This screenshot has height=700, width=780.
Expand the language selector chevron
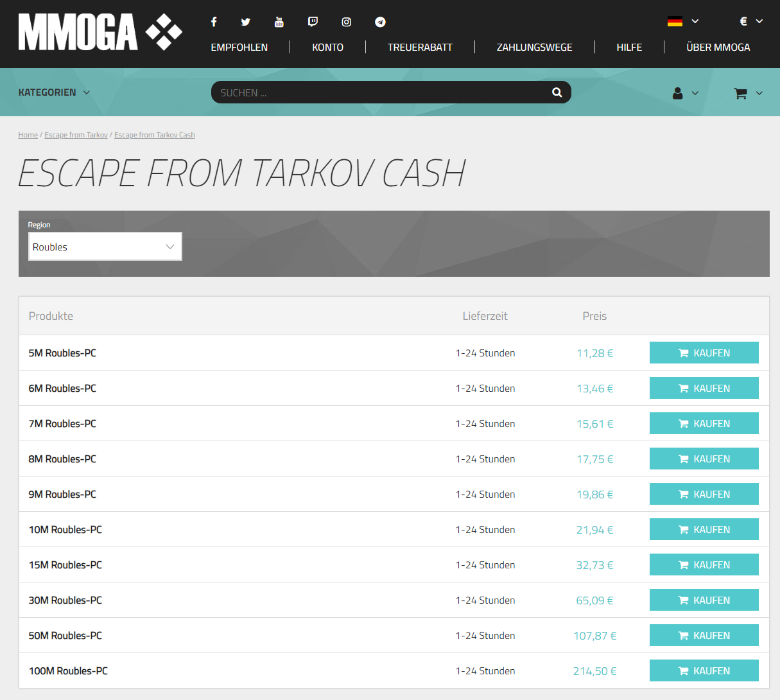(695, 21)
